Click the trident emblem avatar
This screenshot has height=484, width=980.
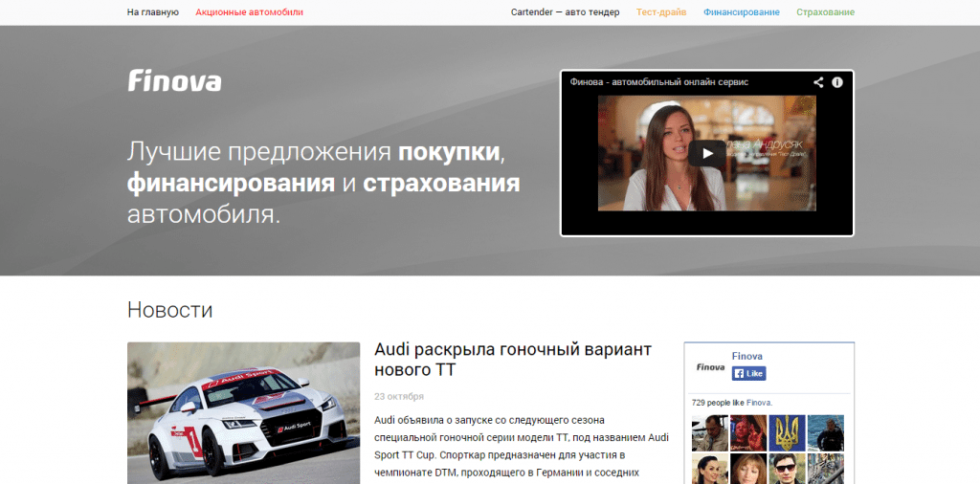tap(787, 432)
